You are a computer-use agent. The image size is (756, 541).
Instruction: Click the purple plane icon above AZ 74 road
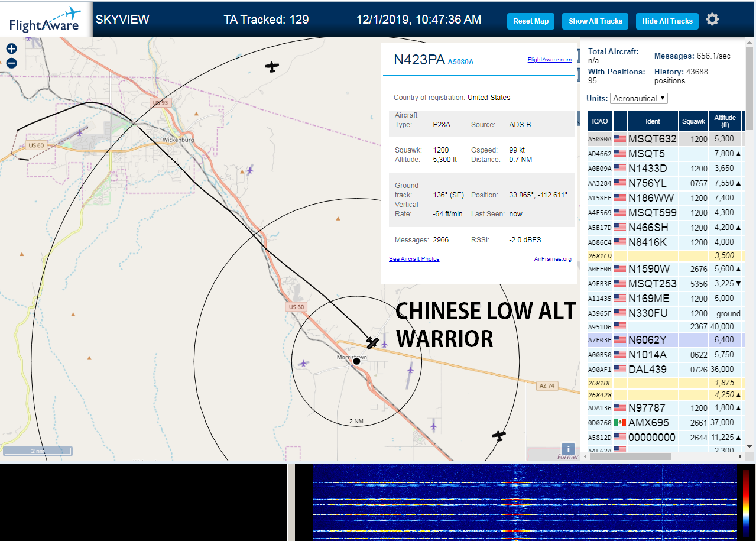[411, 369]
